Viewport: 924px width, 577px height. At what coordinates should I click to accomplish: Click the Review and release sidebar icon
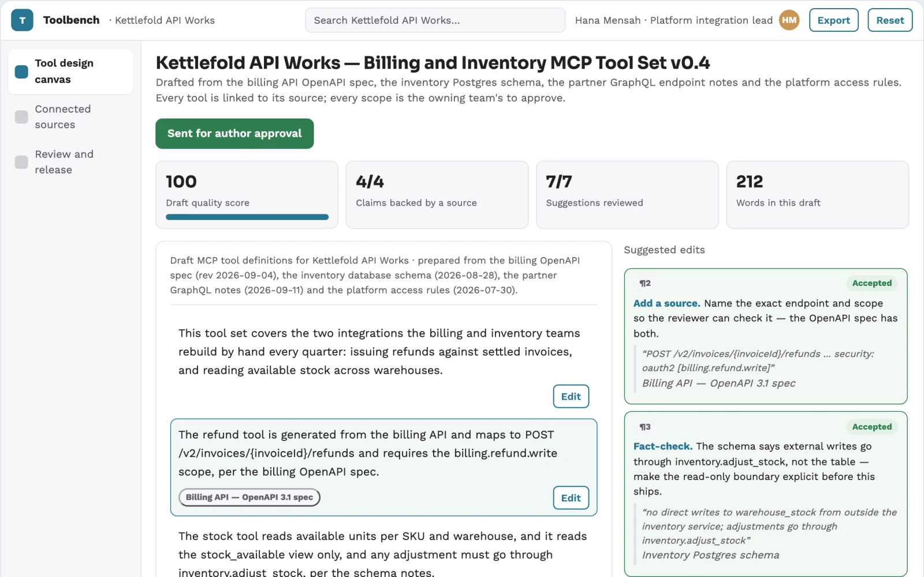pos(21,162)
